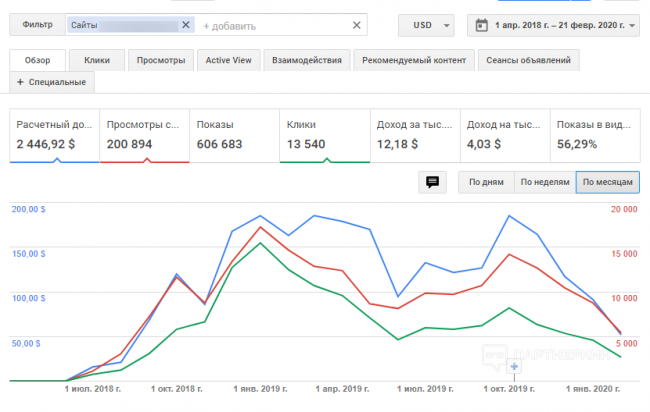Screen dimensions: 650x412
Task: Expand the date range dropdown arrow
Action: pos(636,25)
